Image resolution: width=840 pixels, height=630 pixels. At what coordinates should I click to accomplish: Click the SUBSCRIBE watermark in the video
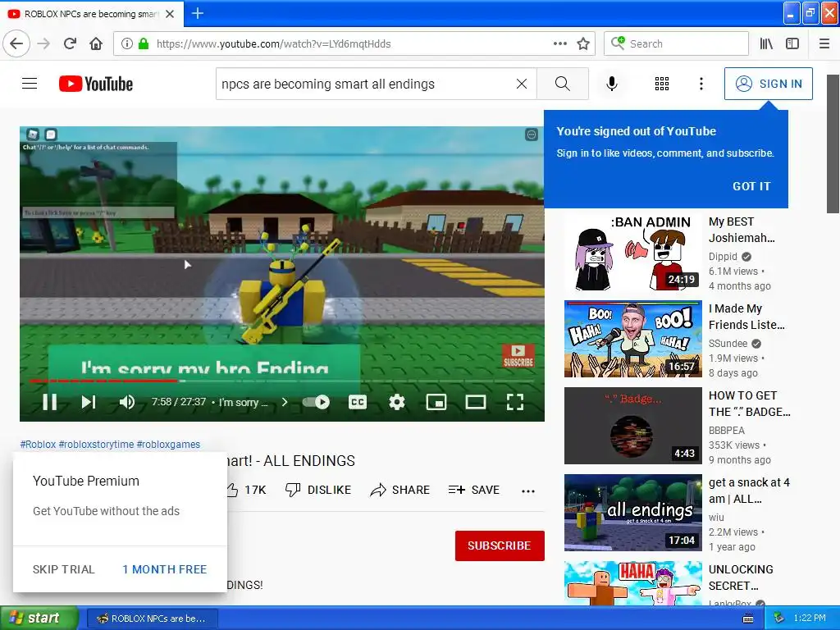[518, 356]
